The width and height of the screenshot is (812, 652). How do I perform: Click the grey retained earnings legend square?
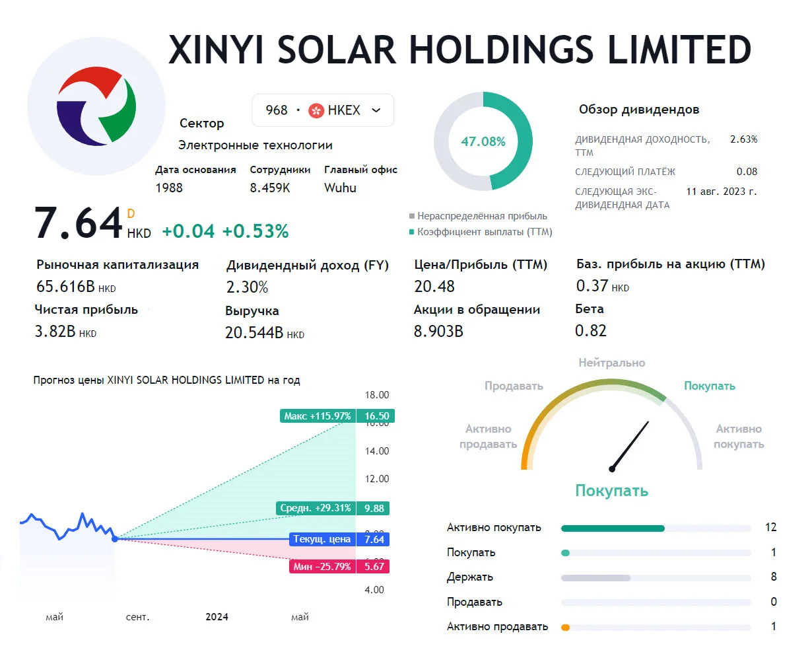click(x=412, y=216)
